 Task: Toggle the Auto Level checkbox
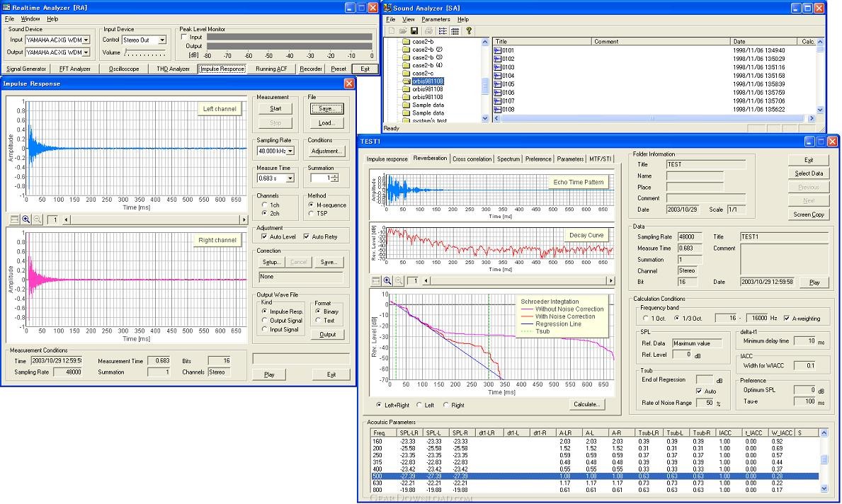tap(263, 236)
